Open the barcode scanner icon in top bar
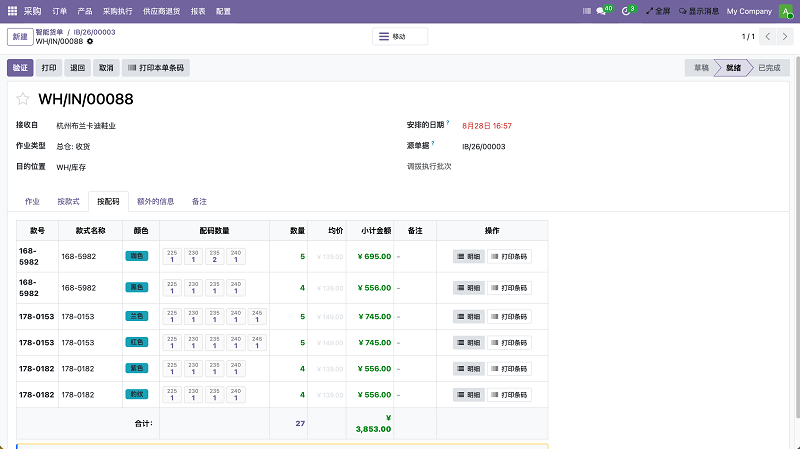The width and height of the screenshot is (800, 449). click(587, 11)
